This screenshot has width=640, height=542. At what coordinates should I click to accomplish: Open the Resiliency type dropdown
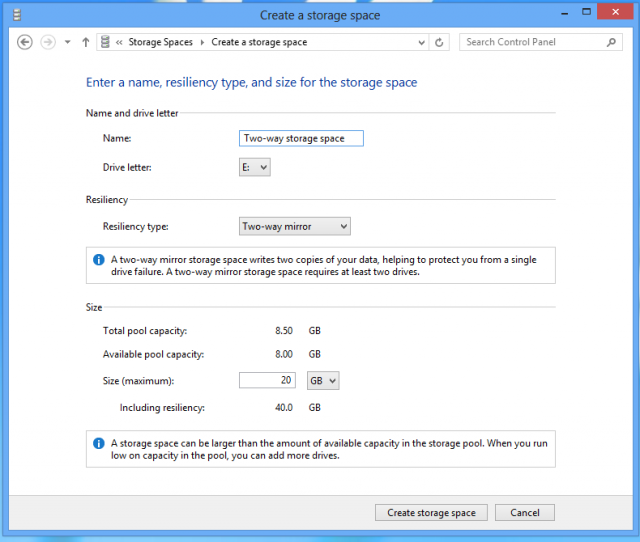(x=295, y=226)
